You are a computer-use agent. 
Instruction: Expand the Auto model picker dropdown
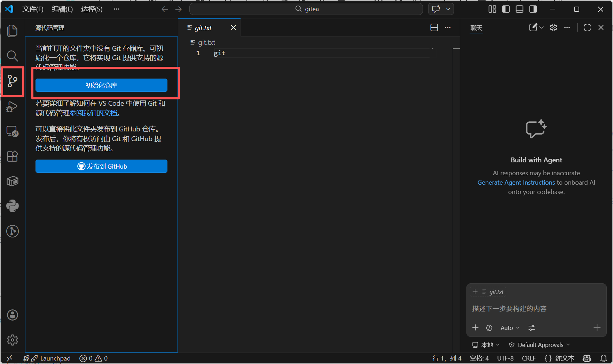pyautogui.click(x=510, y=328)
